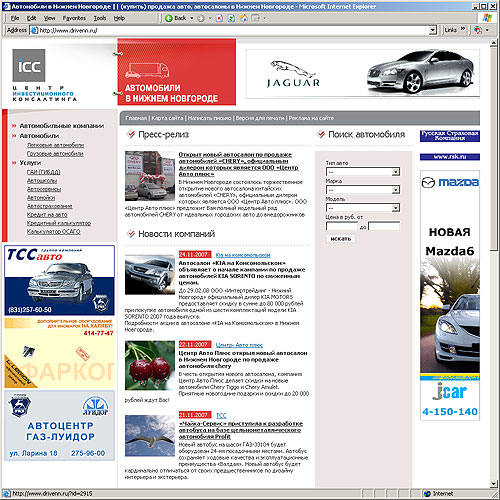Open the address bar history dropdown
Viewport: 500px width, 500px height.
point(432,30)
